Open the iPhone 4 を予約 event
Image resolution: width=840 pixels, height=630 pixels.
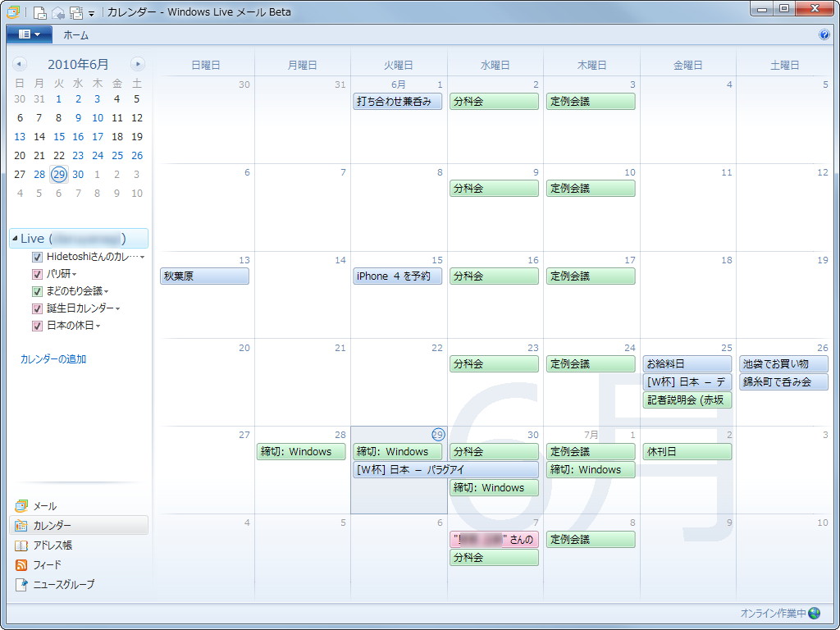coord(398,276)
